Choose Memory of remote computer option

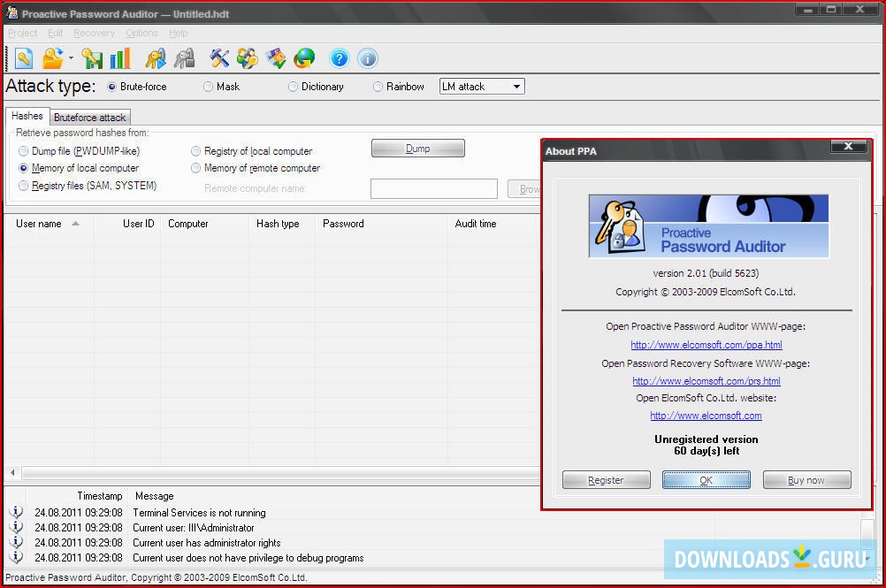point(256,168)
